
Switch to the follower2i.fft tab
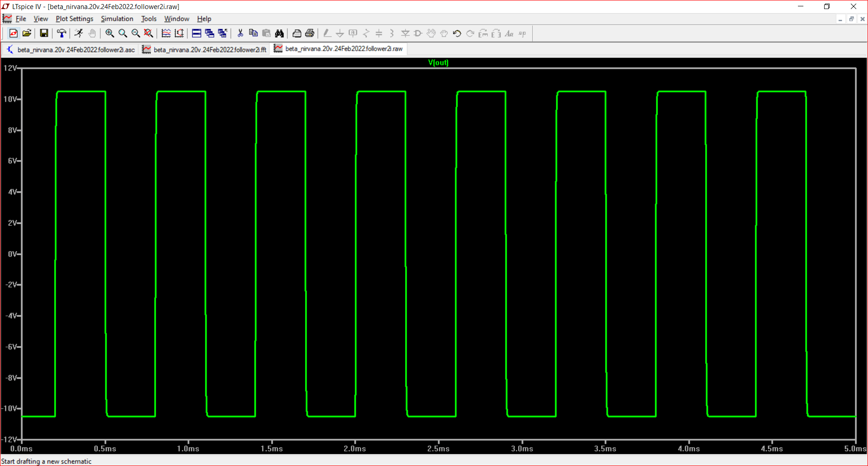point(204,49)
